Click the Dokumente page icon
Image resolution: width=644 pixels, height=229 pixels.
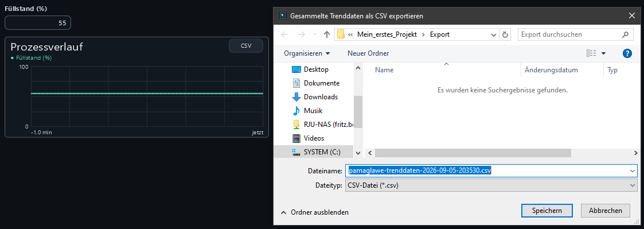[x=296, y=83]
